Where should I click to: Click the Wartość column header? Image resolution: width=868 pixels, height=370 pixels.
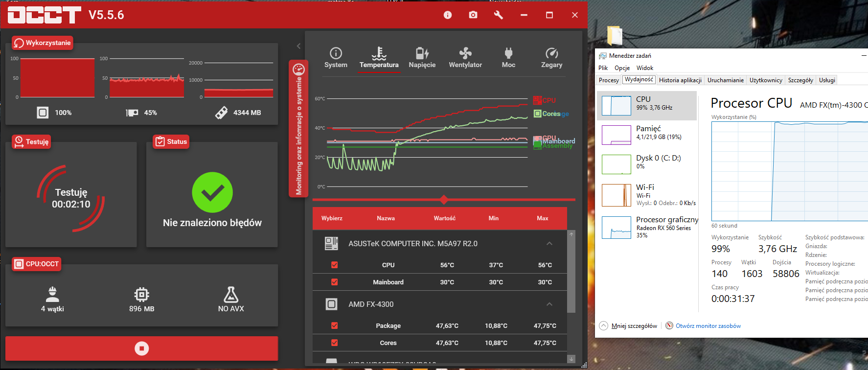coord(444,218)
